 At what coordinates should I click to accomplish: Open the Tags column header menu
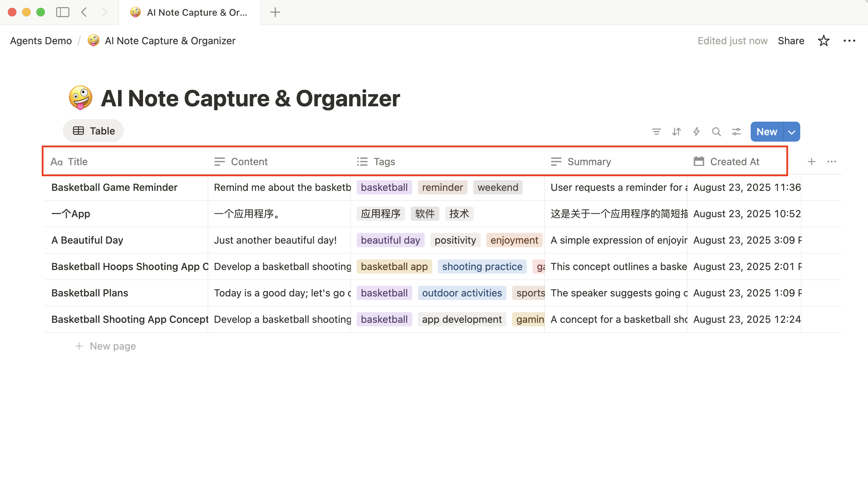pos(448,162)
